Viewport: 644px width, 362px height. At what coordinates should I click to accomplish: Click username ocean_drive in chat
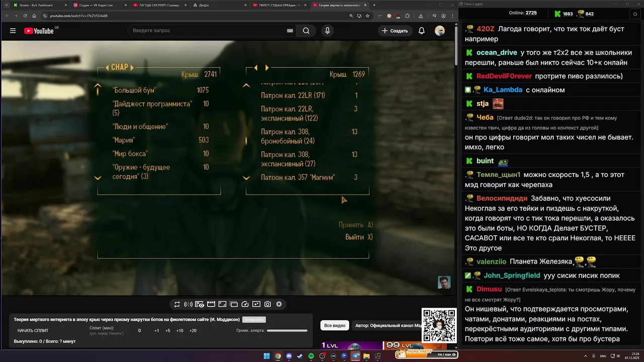point(497,52)
